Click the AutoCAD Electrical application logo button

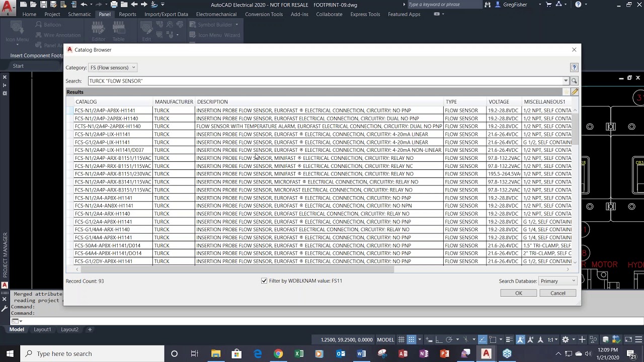[x=8, y=8]
